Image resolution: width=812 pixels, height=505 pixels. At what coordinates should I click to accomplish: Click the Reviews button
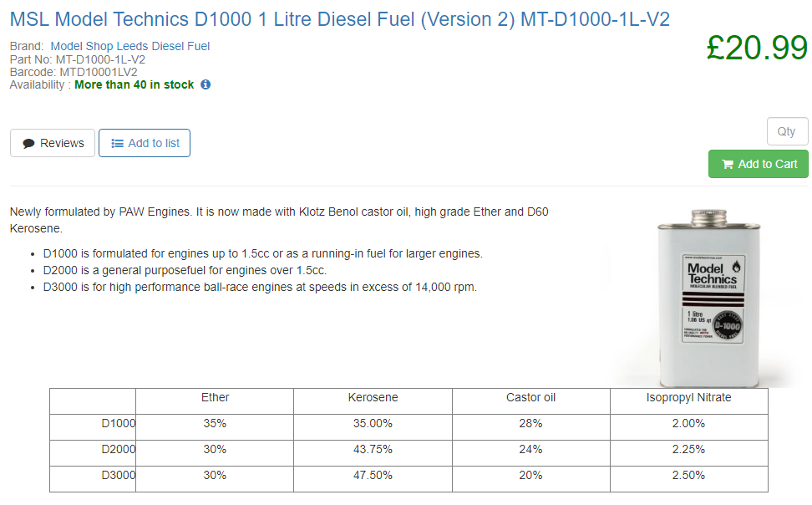tap(52, 143)
